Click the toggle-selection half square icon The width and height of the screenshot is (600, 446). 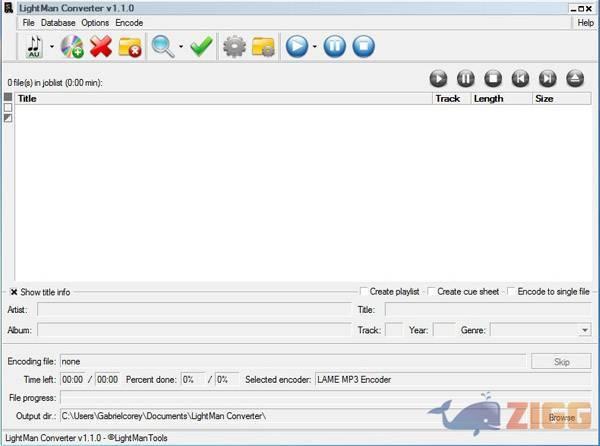8,118
